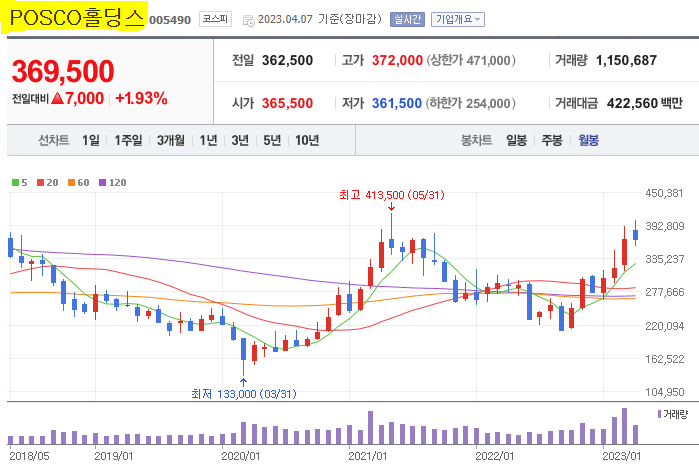The width and height of the screenshot is (699, 469).
Task: Select the 1일 line chart period
Action: [x=90, y=140]
